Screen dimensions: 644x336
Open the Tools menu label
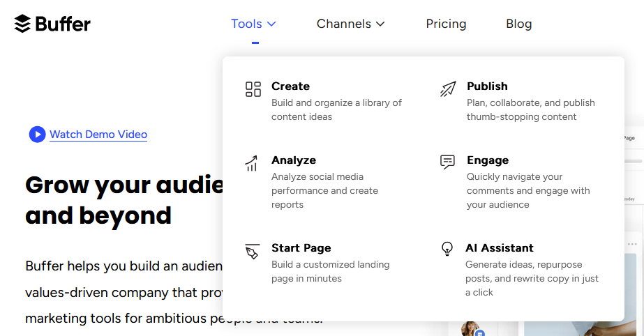[x=246, y=24]
